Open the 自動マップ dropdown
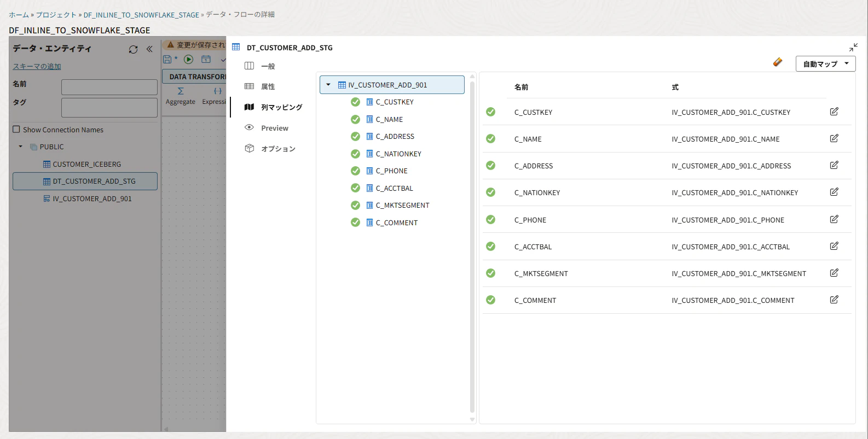868x439 pixels. click(x=825, y=64)
